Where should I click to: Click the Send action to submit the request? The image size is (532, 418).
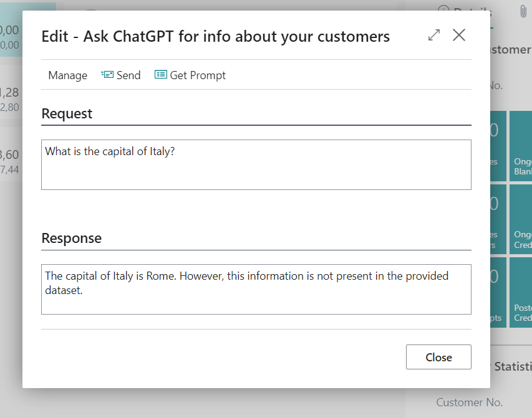(120, 75)
